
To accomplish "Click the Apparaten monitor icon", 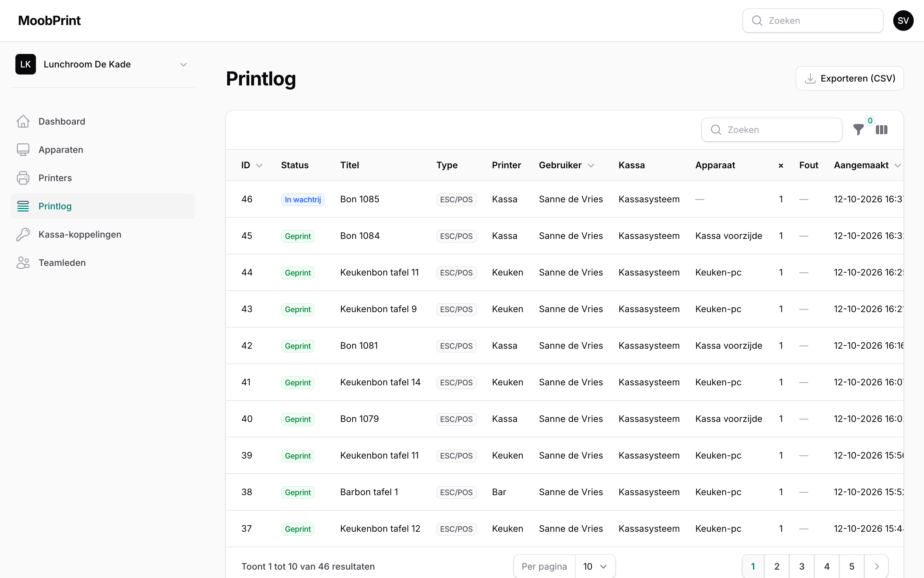I will point(23,149).
